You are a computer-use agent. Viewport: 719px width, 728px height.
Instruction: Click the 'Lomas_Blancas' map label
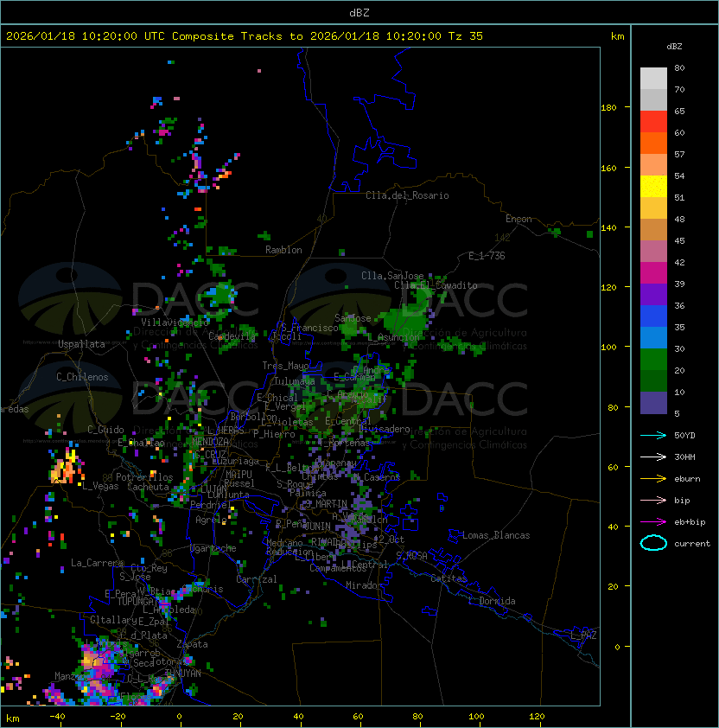[x=496, y=535]
